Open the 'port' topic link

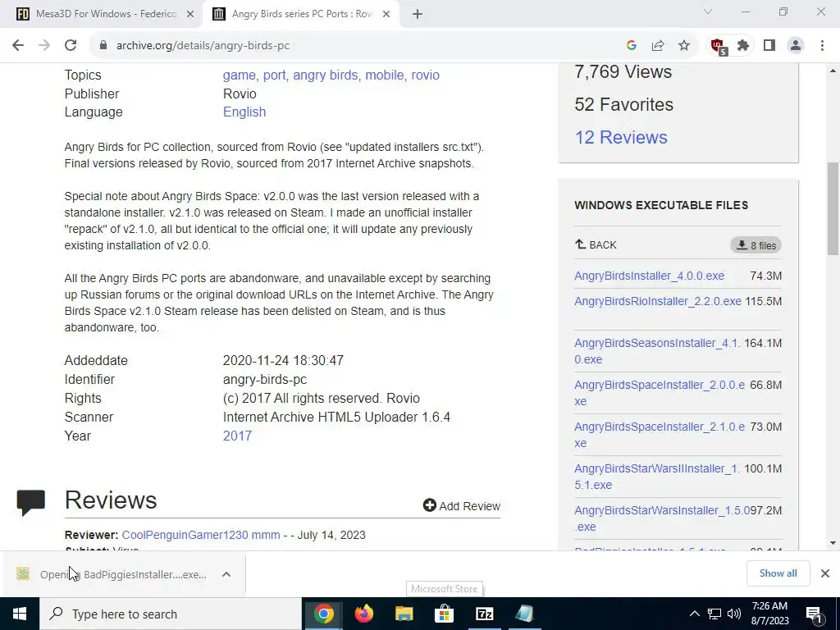(x=274, y=75)
